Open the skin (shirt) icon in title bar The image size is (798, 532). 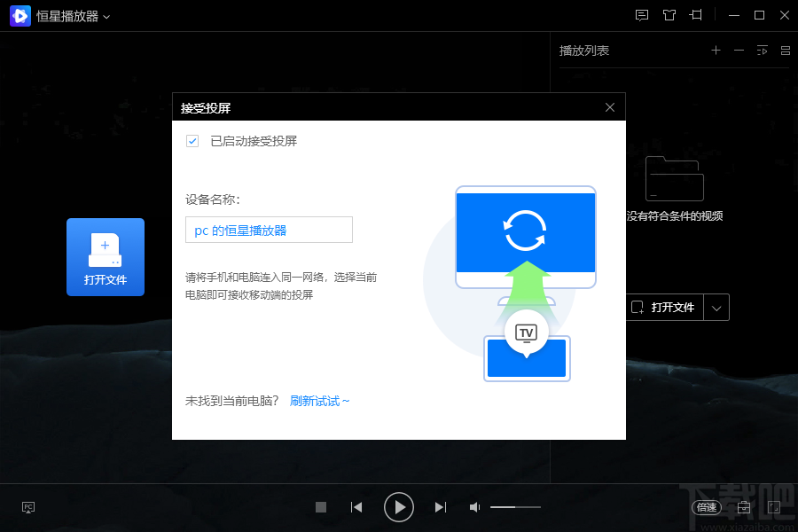(669, 15)
